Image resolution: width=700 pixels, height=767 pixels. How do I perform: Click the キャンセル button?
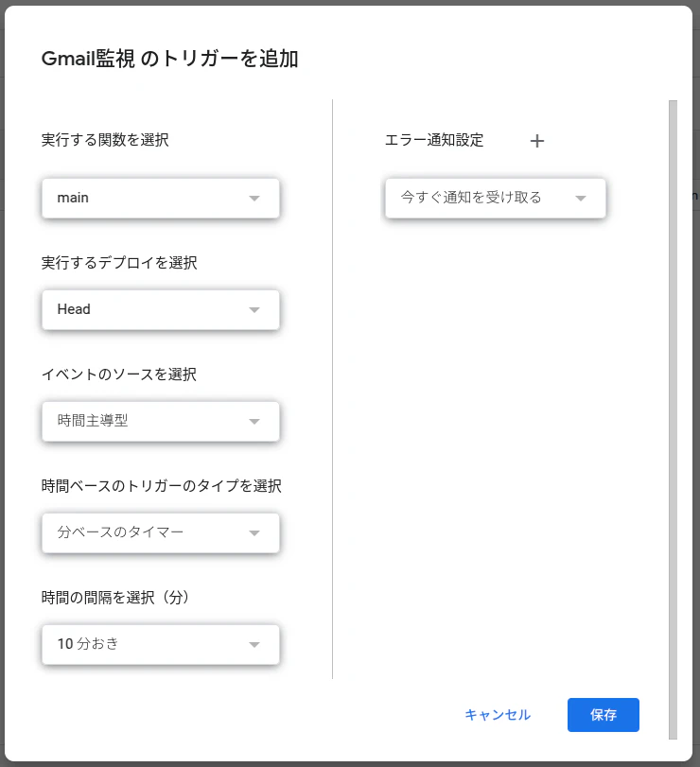coord(497,715)
